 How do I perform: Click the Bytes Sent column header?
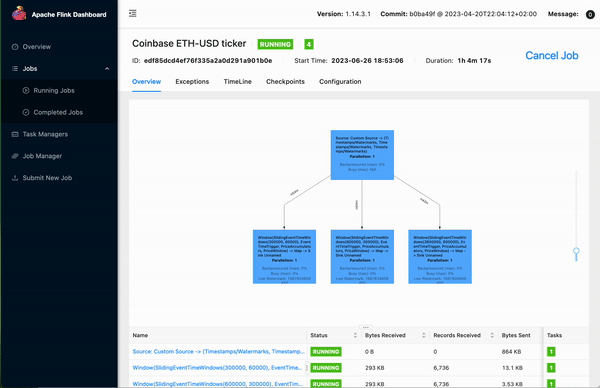[516, 335]
